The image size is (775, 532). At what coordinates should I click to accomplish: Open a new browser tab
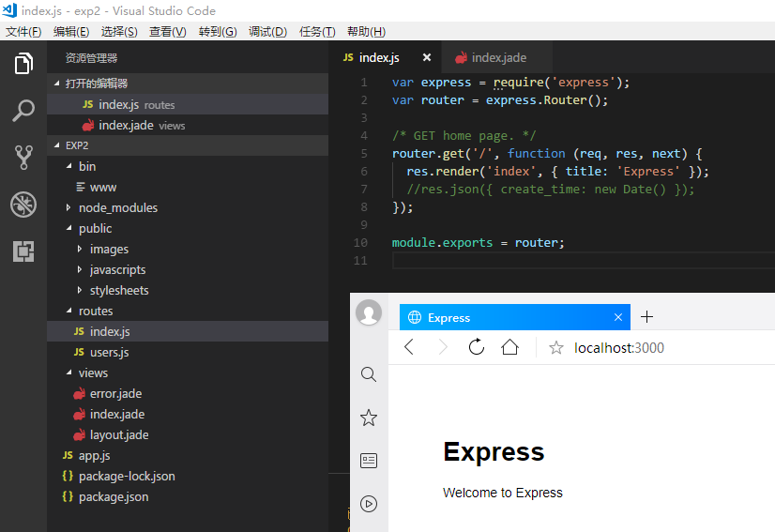tap(646, 317)
